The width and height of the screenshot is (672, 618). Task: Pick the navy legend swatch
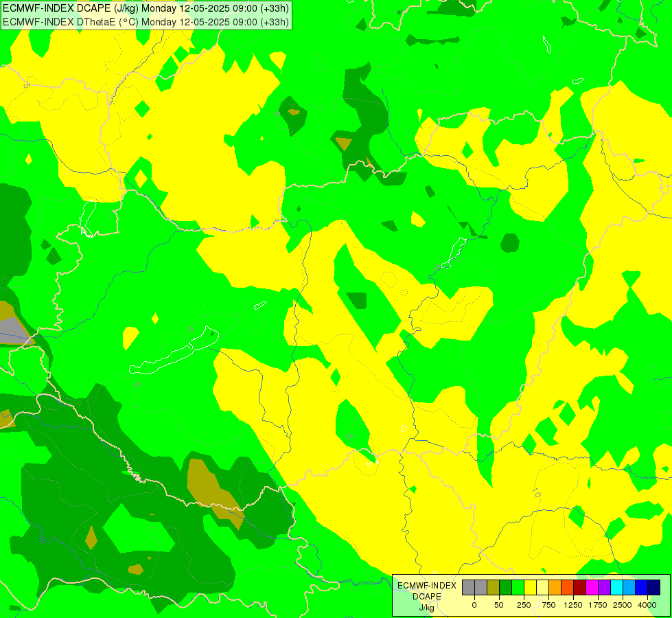(x=654, y=587)
